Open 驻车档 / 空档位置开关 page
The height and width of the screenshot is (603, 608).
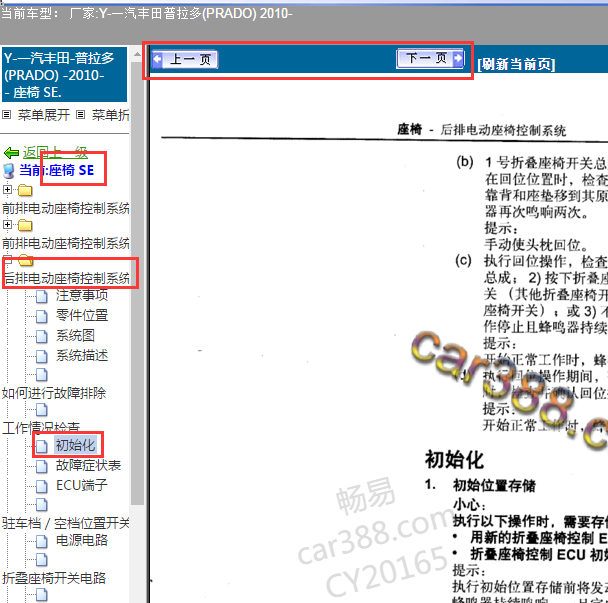pos(66,523)
